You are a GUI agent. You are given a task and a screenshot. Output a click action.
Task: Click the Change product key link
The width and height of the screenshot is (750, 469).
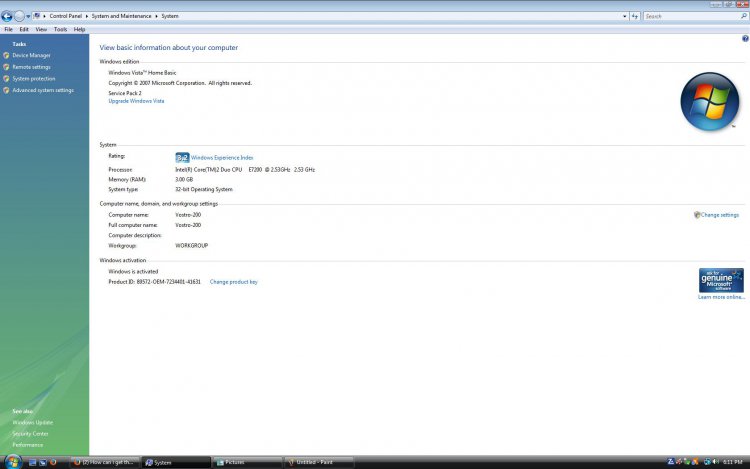[x=233, y=282]
